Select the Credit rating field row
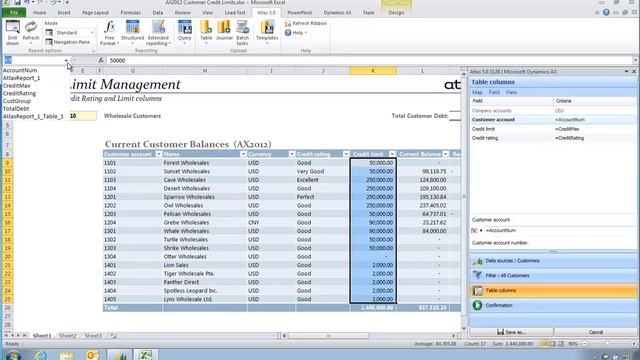Viewport: 640px width, 360px height. (x=553, y=138)
